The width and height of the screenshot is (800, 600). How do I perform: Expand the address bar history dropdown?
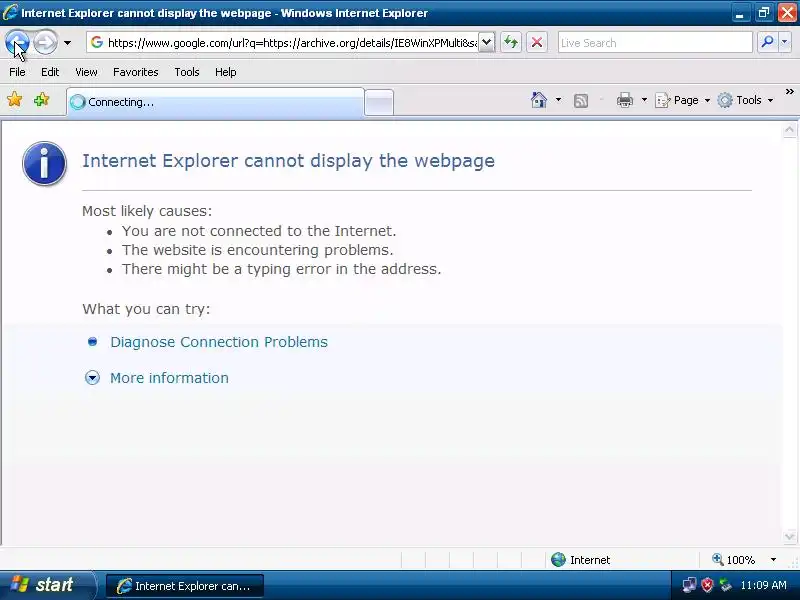(x=487, y=43)
